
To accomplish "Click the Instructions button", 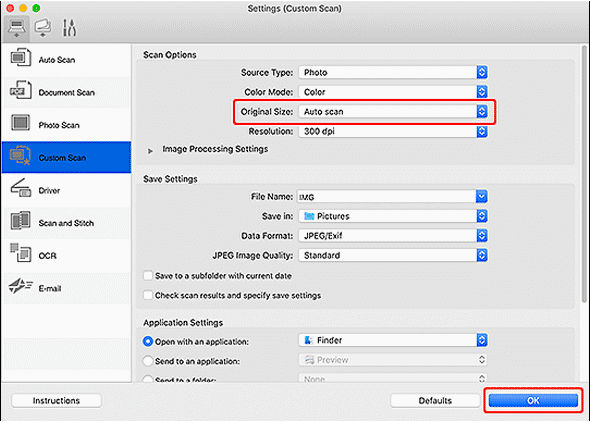I will click(56, 401).
